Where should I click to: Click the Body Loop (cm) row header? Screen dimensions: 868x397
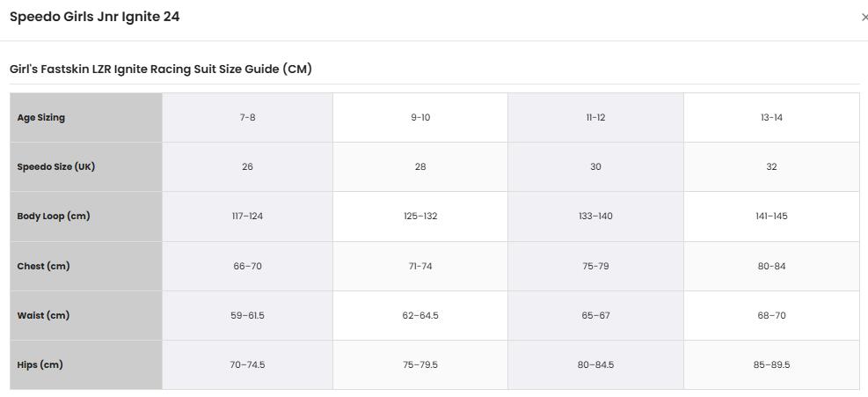(86, 217)
